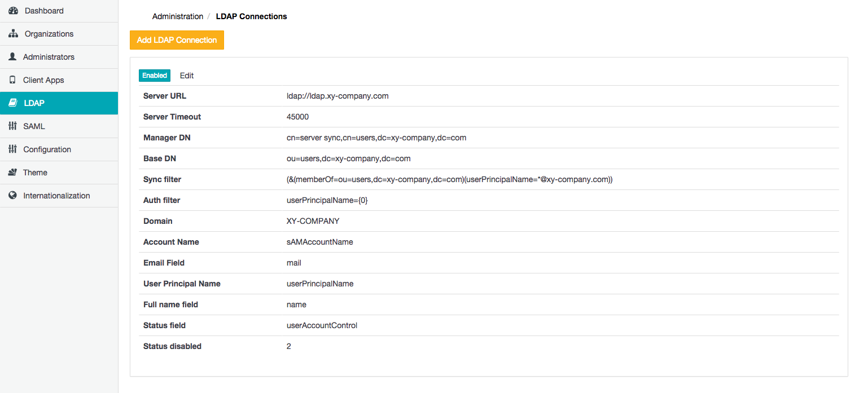Click the Theme icon in sidebar
The image size is (868, 393).
pos(12,173)
